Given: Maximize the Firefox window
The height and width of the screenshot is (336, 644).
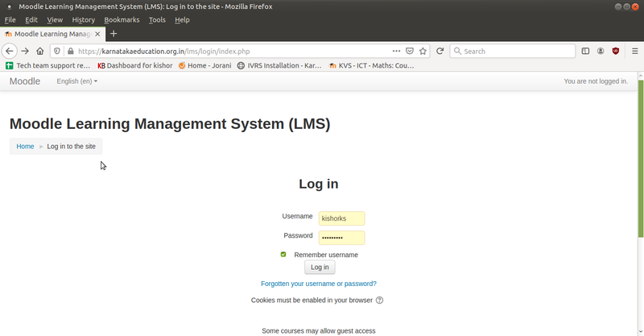Looking at the screenshot, I should (x=627, y=6).
